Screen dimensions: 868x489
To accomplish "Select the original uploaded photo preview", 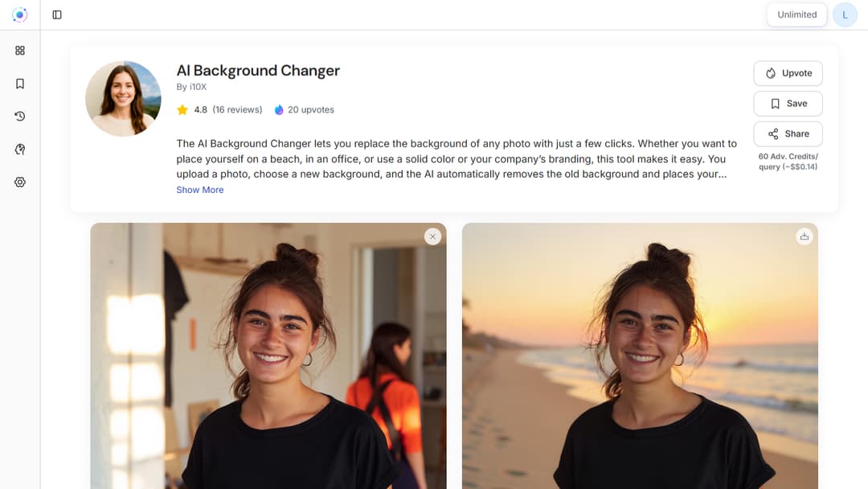I will [x=268, y=362].
